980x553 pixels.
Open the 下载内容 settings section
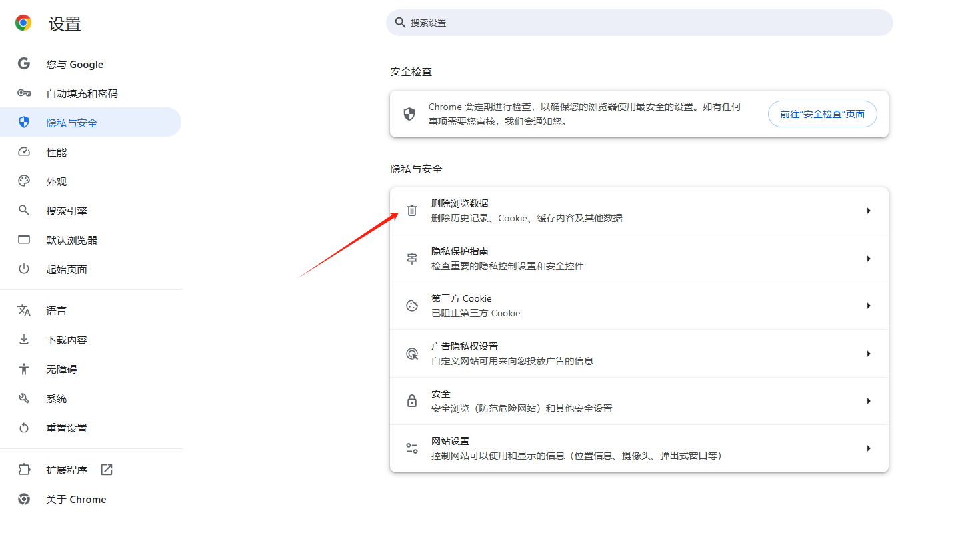click(x=91, y=340)
